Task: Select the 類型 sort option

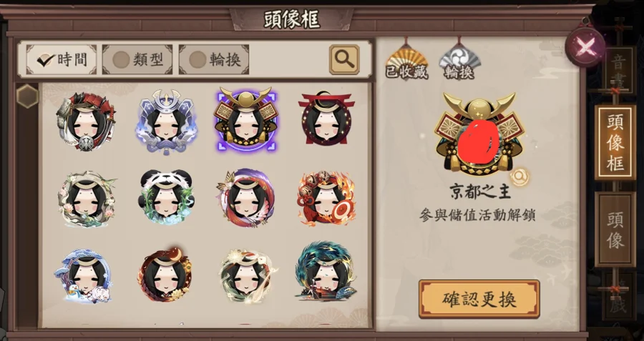Action: click(x=137, y=60)
